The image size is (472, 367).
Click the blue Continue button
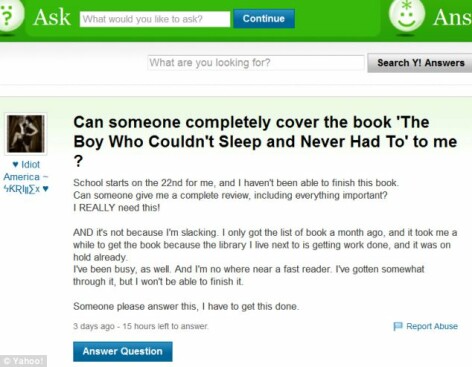click(x=264, y=19)
